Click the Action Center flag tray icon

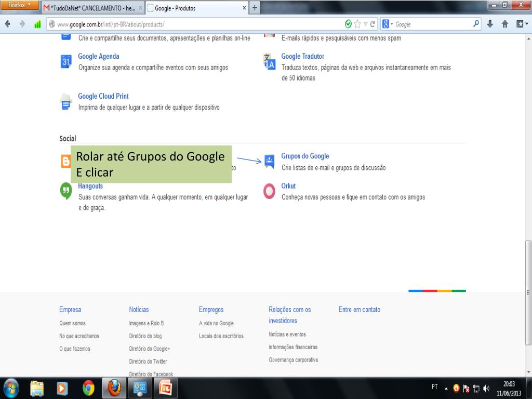click(x=467, y=389)
